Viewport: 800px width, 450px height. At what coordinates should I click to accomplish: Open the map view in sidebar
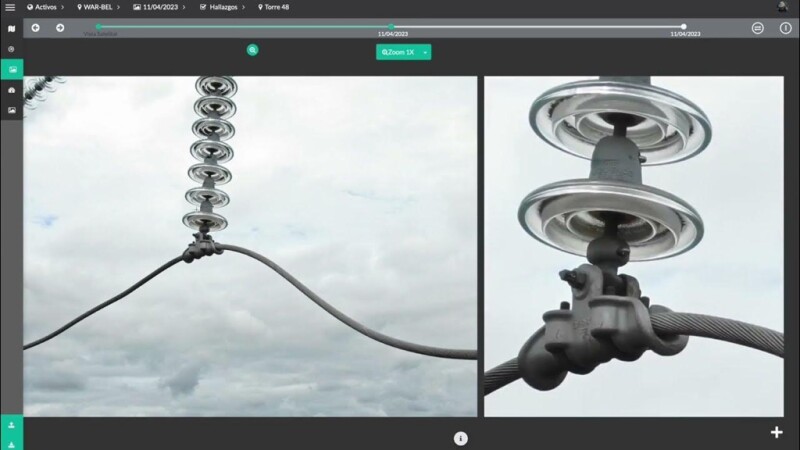point(11,28)
